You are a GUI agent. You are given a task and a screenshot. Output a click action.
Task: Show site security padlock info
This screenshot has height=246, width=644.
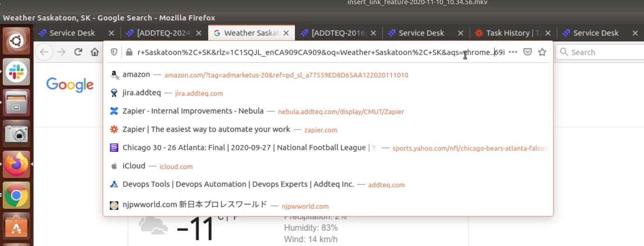tap(129, 52)
